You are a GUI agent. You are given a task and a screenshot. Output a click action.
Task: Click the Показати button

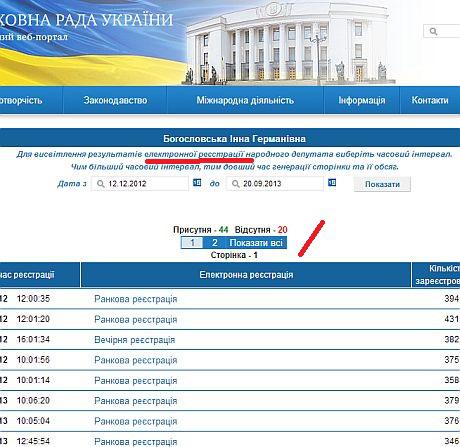click(382, 184)
